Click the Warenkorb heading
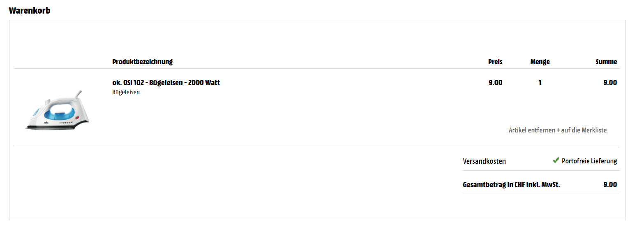The height and width of the screenshot is (230, 644). coord(30,11)
